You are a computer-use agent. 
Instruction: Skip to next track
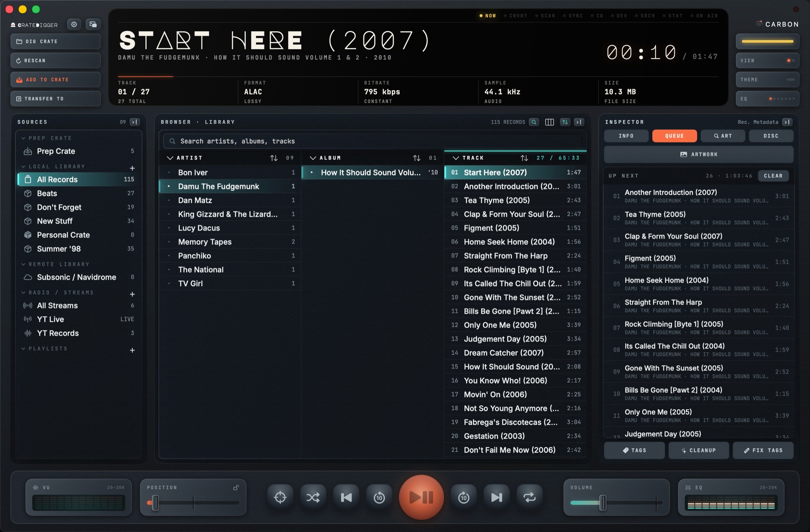(x=497, y=498)
